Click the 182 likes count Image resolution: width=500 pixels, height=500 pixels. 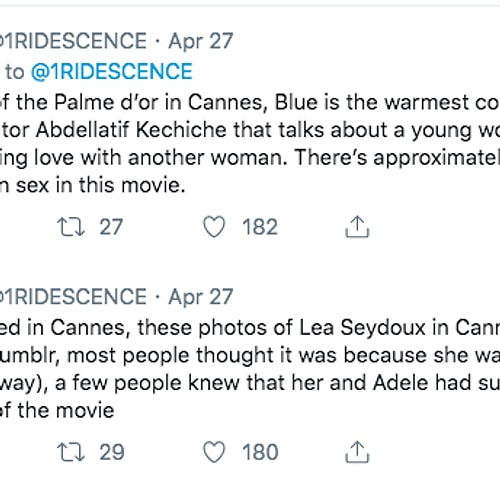tap(260, 227)
